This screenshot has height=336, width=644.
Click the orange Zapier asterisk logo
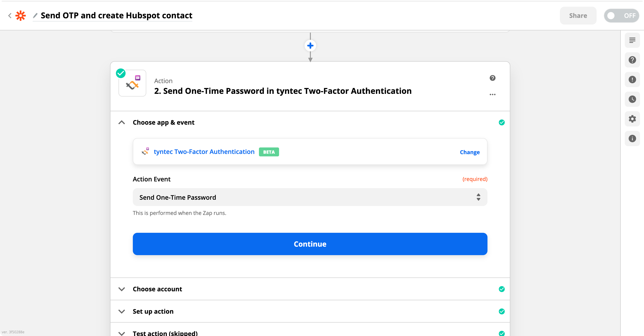[21, 16]
